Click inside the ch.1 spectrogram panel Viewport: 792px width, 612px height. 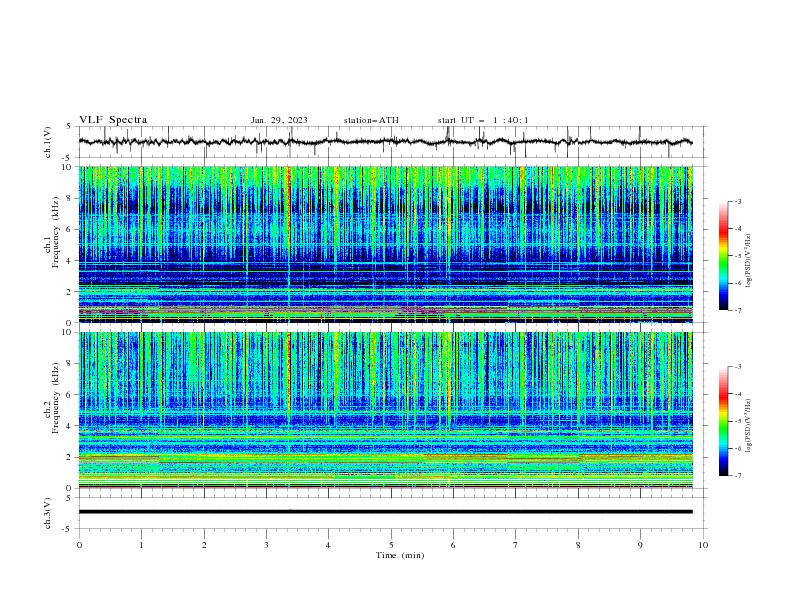(385, 244)
